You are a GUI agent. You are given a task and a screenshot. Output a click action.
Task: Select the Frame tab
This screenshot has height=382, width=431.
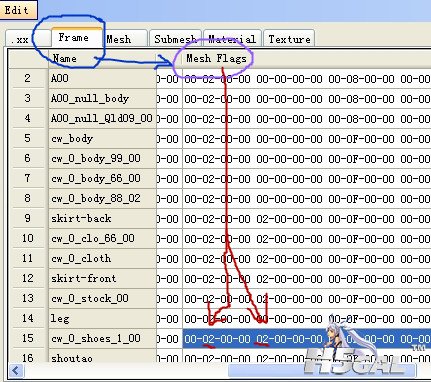[x=76, y=37]
